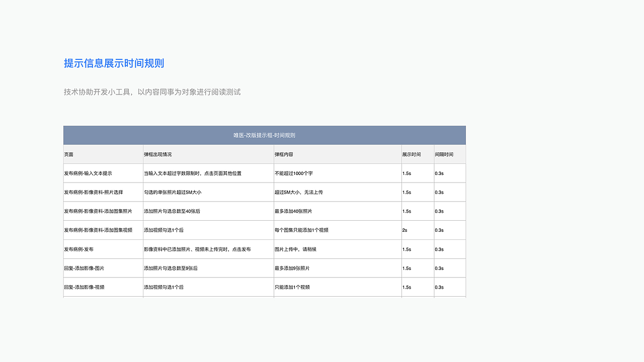Viewport: 644px width, 362px height.
Task: Click the cell 超过5M大小，无法上传
Action: [302, 192]
